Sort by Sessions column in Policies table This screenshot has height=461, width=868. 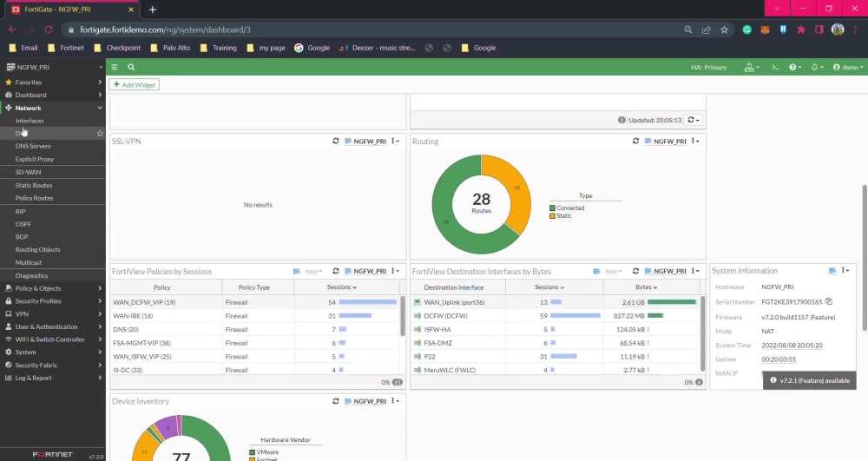click(x=341, y=287)
